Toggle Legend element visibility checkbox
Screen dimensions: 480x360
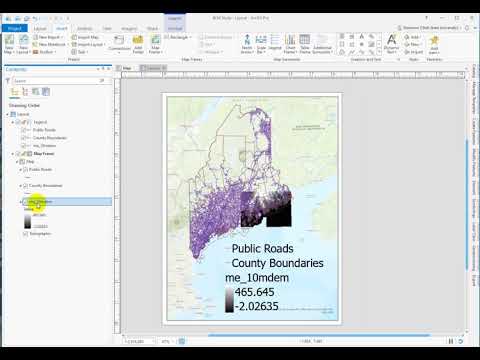click(x=18, y=122)
